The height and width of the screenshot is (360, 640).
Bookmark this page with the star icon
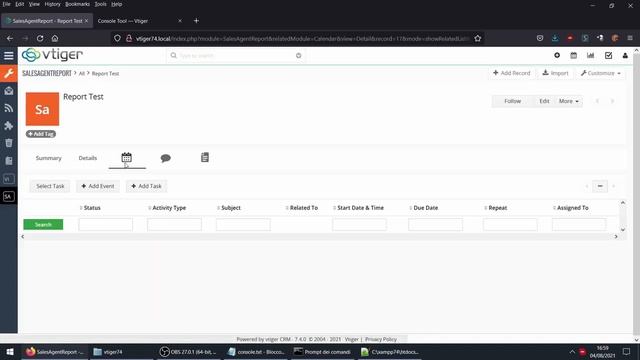[478, 38]
